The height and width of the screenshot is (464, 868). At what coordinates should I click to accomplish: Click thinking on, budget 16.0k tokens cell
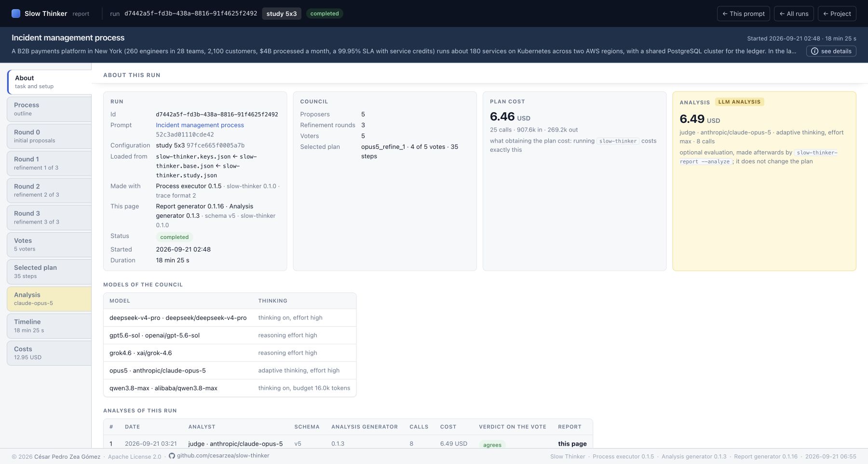[304, 388]
